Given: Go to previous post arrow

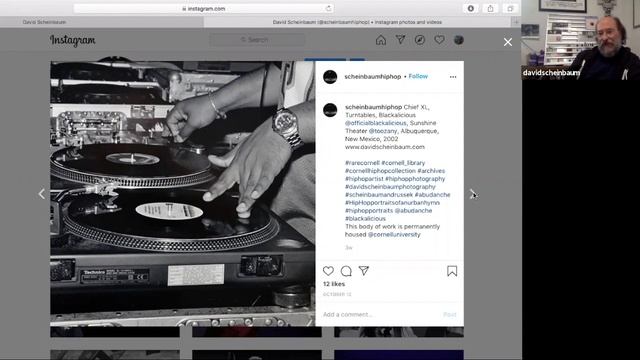Looking at the screenshot, I should [42, 194].
